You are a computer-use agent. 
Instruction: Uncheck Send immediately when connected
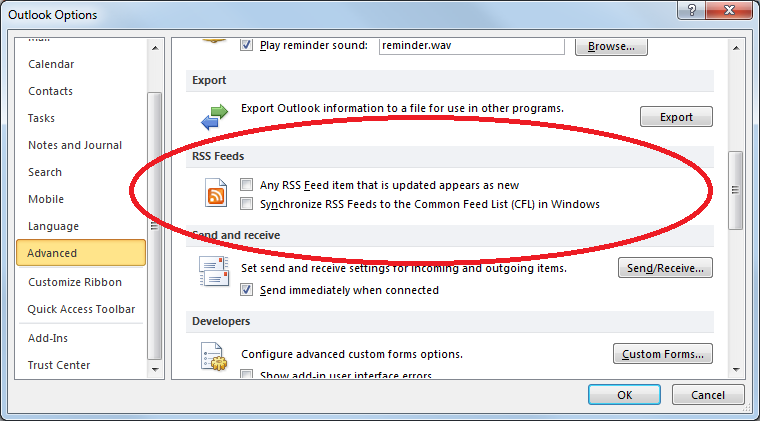pos(246,290)
